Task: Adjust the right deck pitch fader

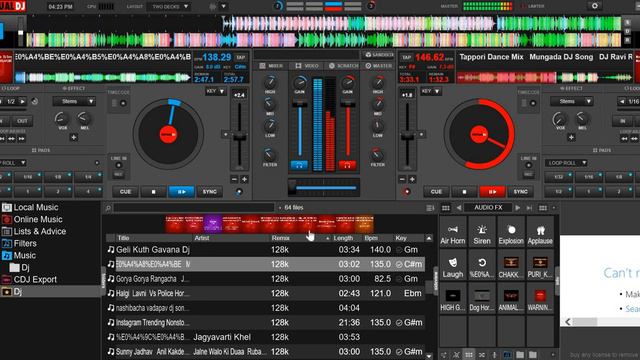Action: [x=407, y=136]
